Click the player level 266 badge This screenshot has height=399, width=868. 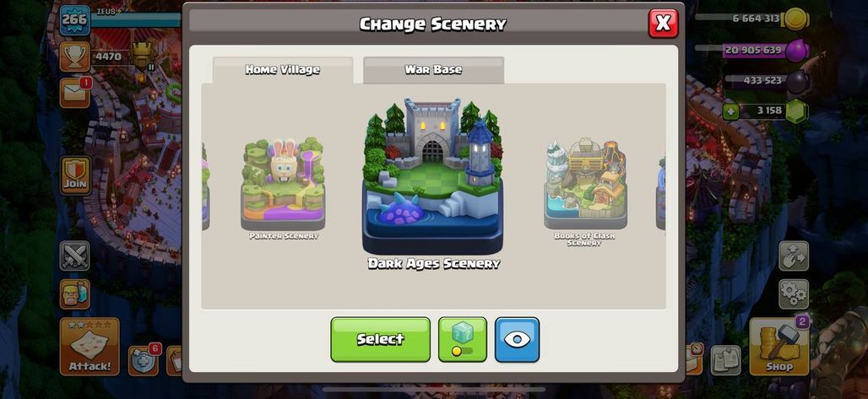75,20
